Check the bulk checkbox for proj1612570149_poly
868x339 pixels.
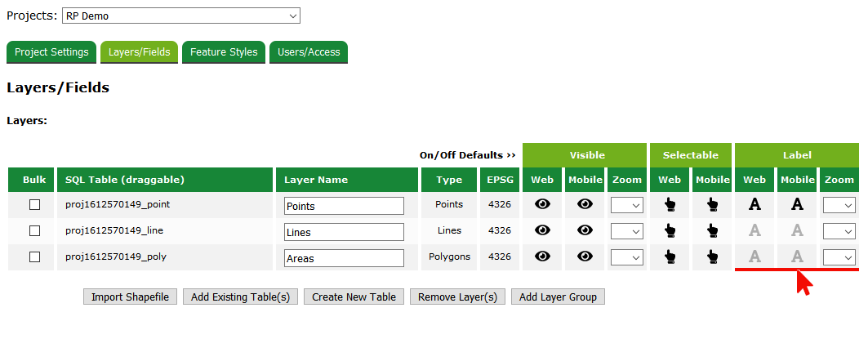pos(35,257)
